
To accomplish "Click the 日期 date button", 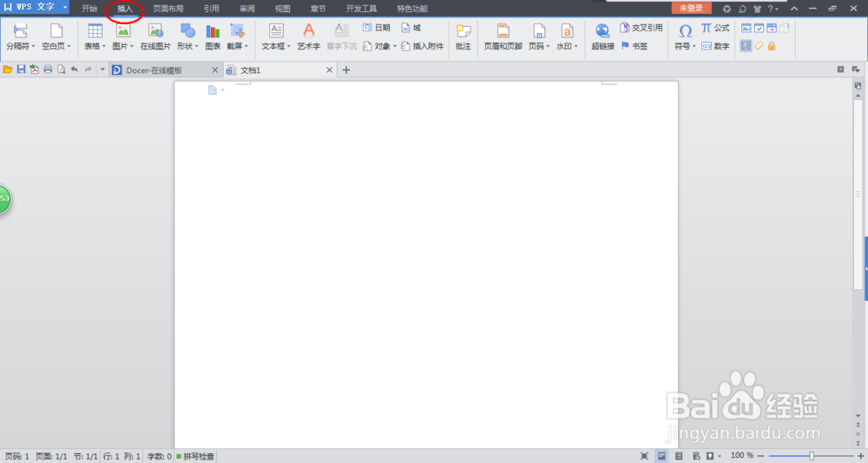I will pyautogui.click(x=377, y=28).
